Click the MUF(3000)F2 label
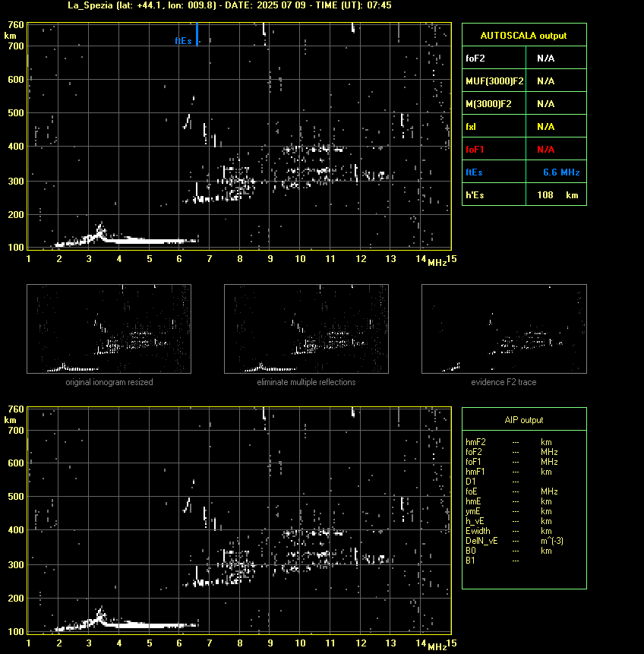Image resolution: width=644 pixels, height=654 pixels. coord(494,81)
